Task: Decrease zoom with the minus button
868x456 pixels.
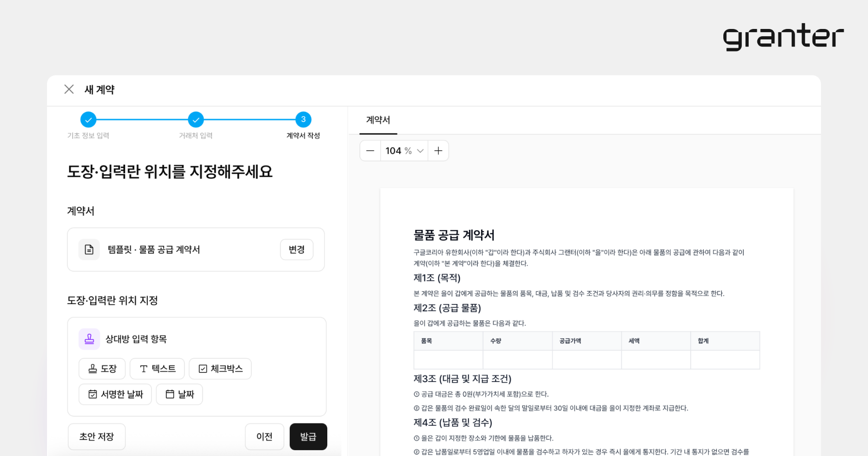Action: (370, 151)
